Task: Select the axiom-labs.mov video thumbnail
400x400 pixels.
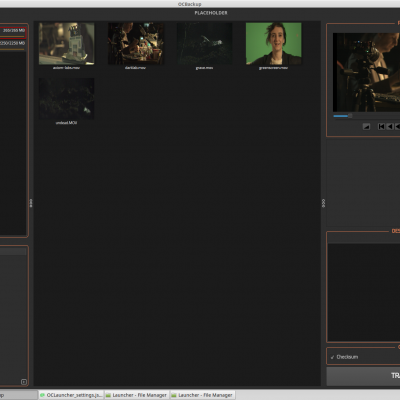Action: [x=66, y=43]
